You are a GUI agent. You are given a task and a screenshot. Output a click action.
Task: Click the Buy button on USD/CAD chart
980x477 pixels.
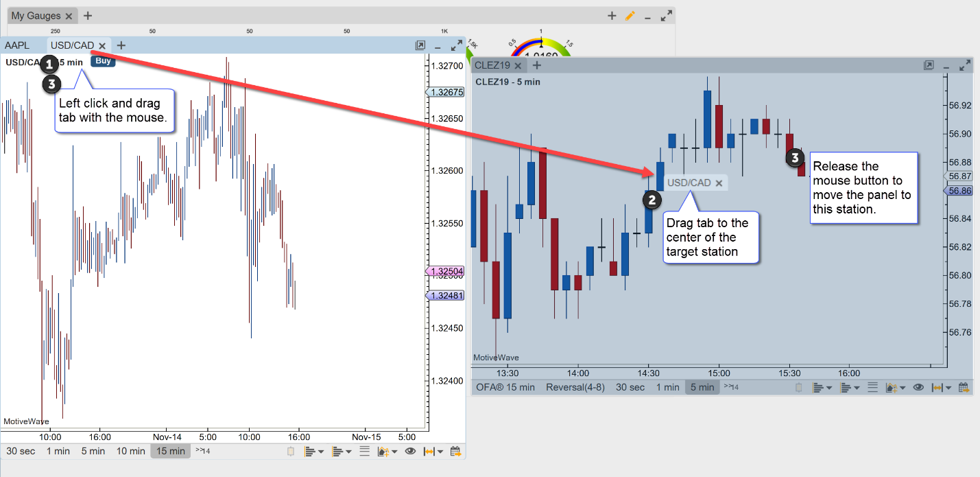click(x=103, y=60)
